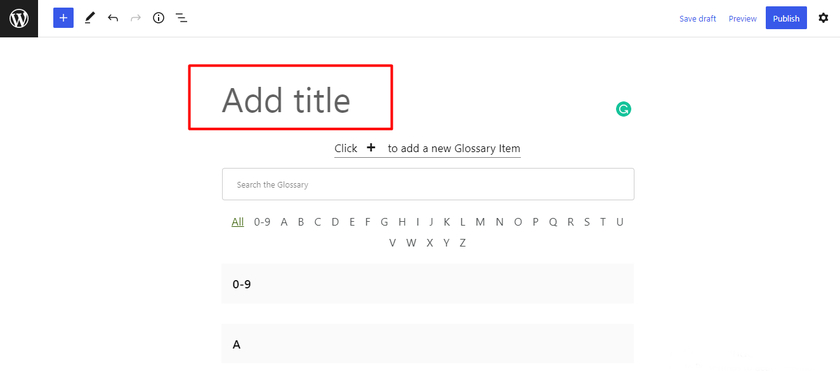The image size is (840, 372).
Task: Select the All filter in alphabet
Action: point(238,222)
